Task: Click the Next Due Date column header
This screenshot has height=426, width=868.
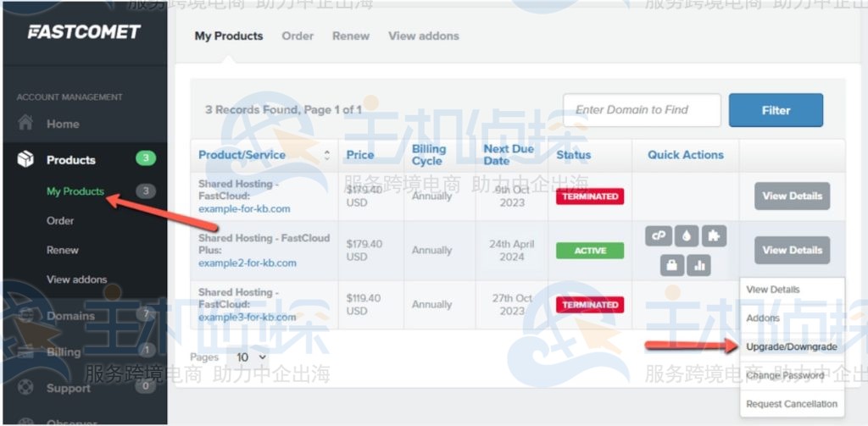Action: [509, 155]
